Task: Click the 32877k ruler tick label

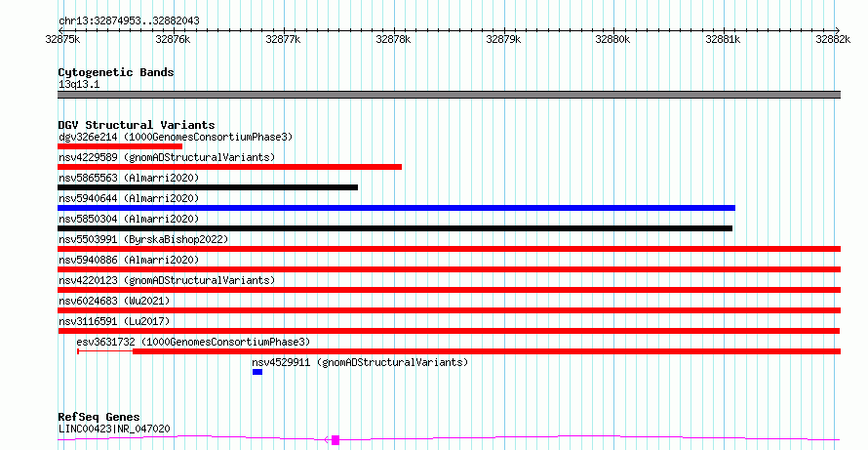Action: (283, 39)
